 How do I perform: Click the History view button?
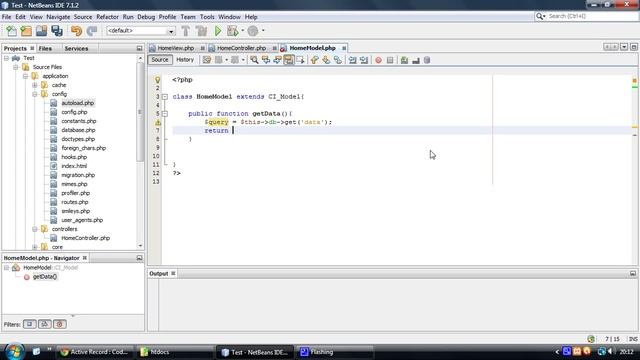(x=185, y=60)
